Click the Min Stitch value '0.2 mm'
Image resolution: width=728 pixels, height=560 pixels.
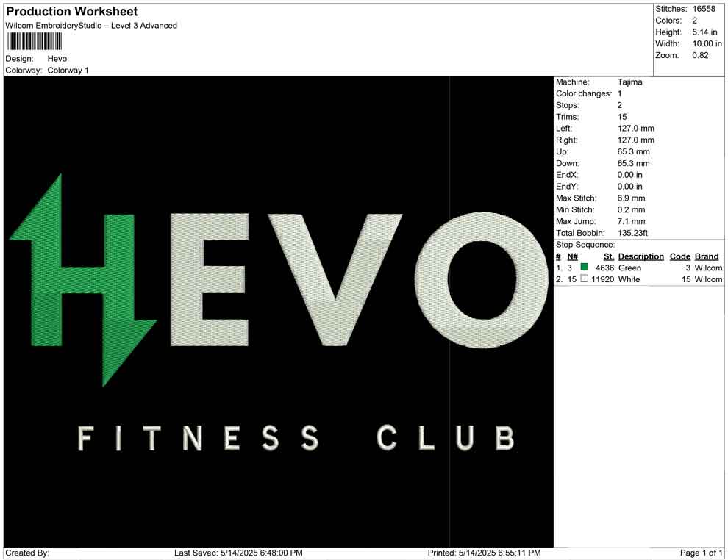[632, 209]
